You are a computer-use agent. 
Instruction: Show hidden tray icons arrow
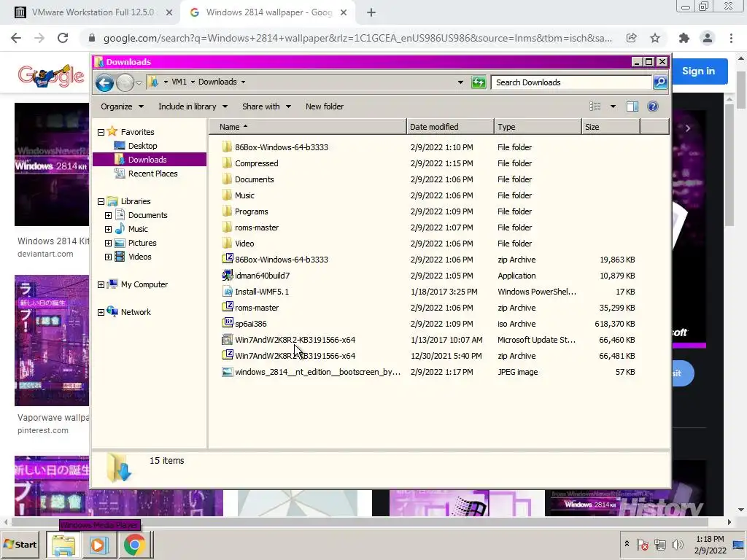click(627, 544)
